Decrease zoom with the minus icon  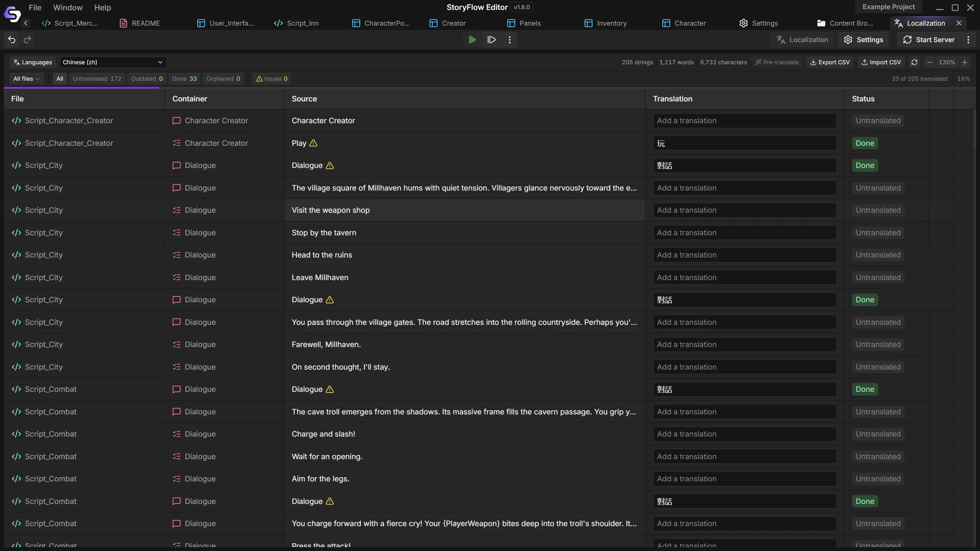(929, 62)
